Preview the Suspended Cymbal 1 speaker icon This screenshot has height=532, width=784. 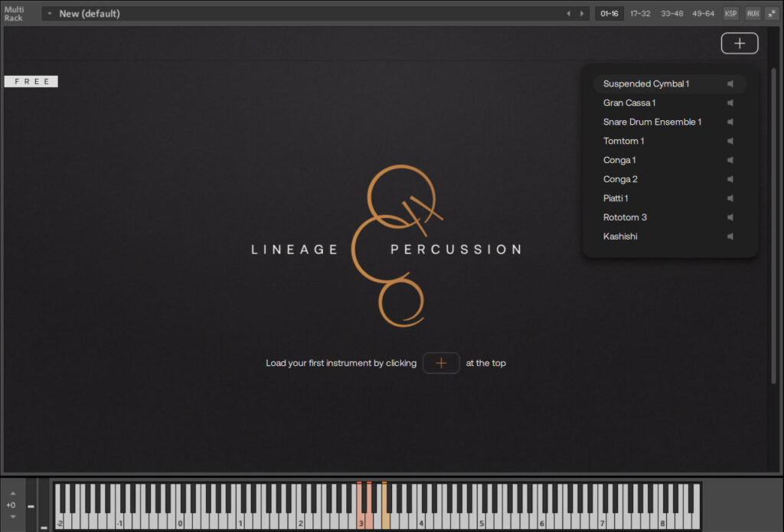tap(730, 84)
